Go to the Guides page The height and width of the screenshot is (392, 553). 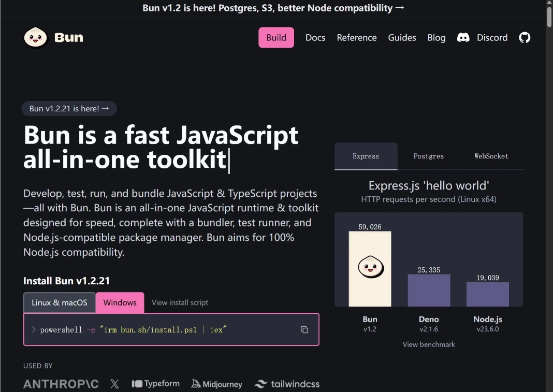402,37
